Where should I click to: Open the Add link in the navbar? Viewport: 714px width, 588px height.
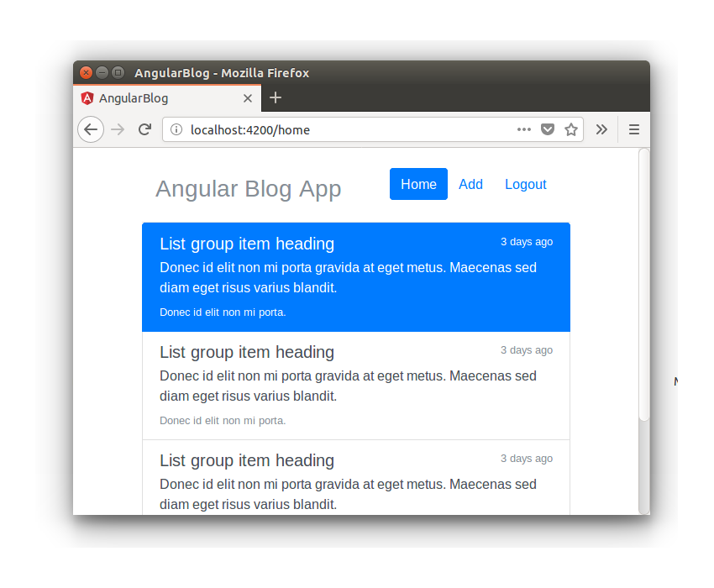pos(470,184)
